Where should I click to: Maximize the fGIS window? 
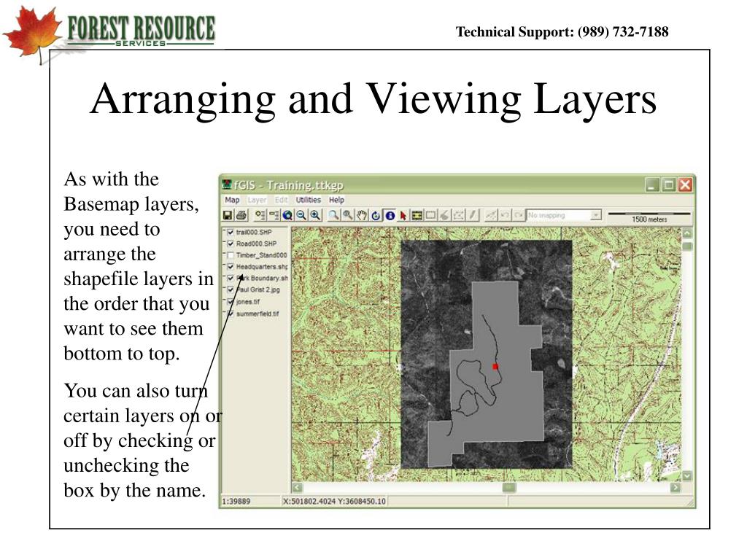(x=669, y=184)
